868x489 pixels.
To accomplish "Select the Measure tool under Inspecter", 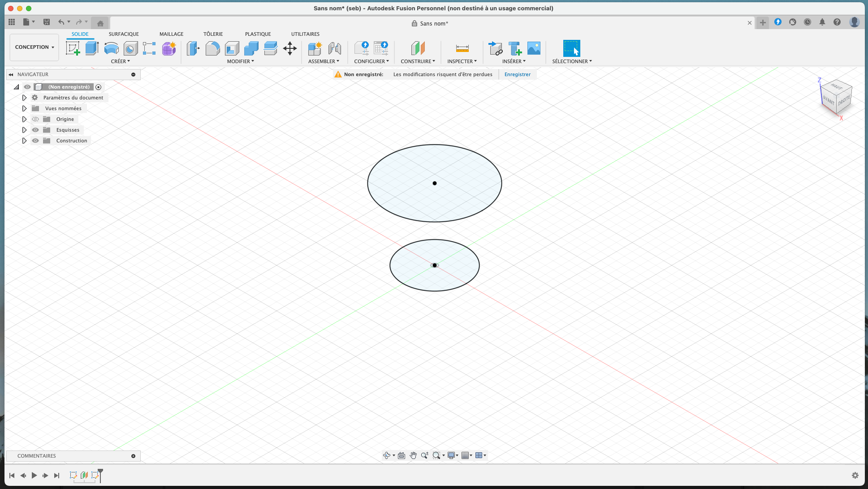I will click(462, 48).
